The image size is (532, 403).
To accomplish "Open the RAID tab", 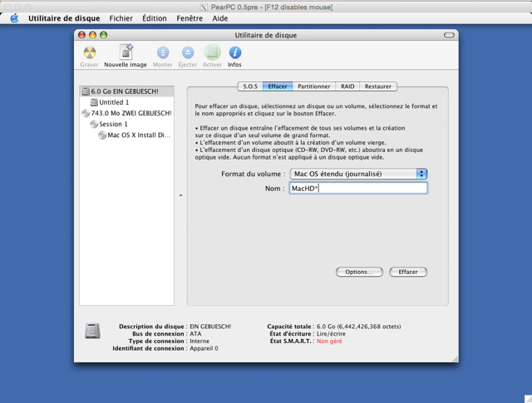I will (x=347, y=86).
